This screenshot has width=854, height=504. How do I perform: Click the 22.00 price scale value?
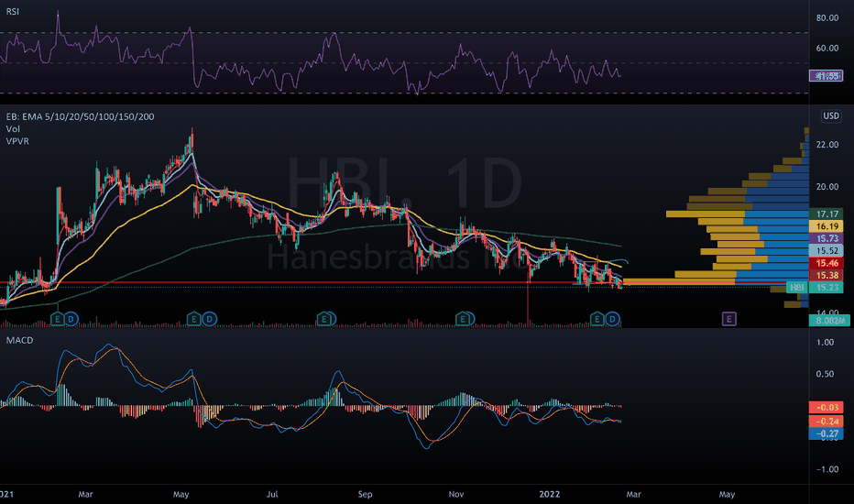click(x=827, y=145)
